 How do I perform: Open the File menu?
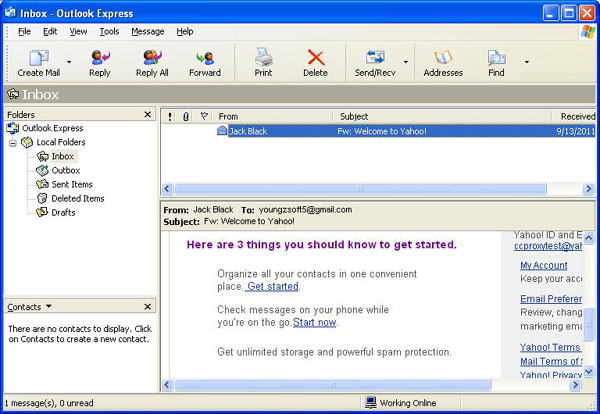tap(24, 31)
